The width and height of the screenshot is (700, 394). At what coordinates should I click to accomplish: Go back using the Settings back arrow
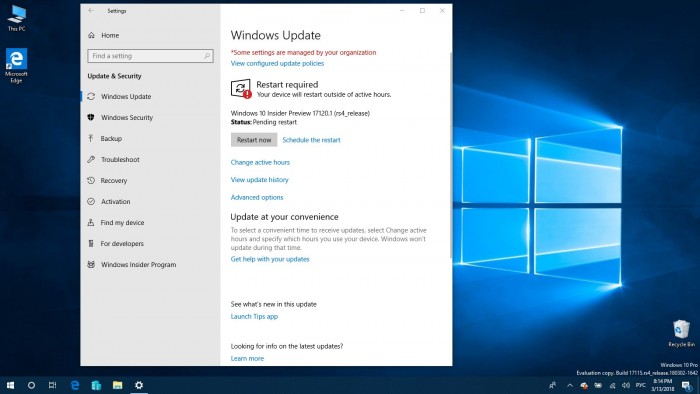[x=91, y=11]
